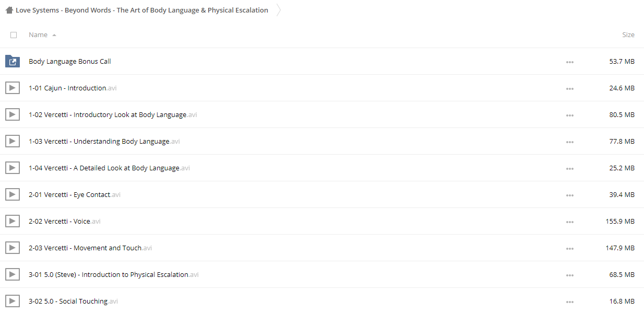The width and height of the screenshot is (644, 313).
Task: Sort files by the Size column header
Action: point(628,35)
